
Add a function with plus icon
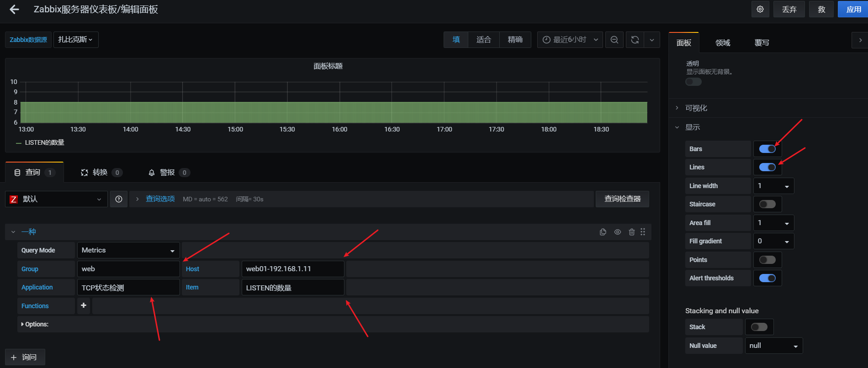click(x=84, y=305)
